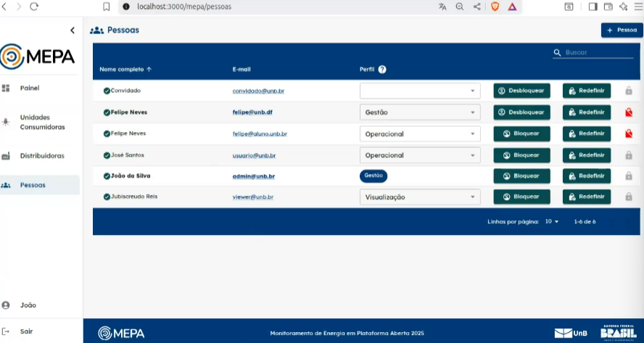The width and height of the screenshot is (644, 343).
Task: Click the verified check icon beside Jubiscreudo Reis
Action: (107, 197)
